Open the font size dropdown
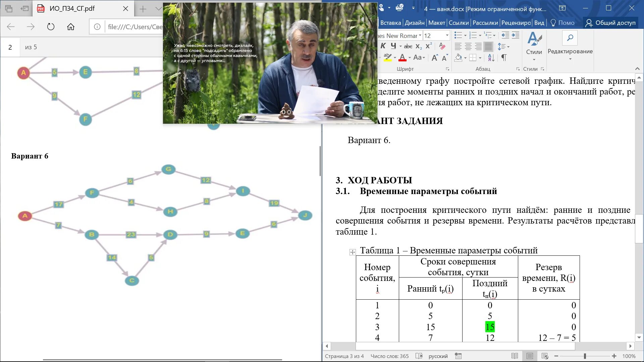This screenshot has height=362, width=644. point(447,36)
